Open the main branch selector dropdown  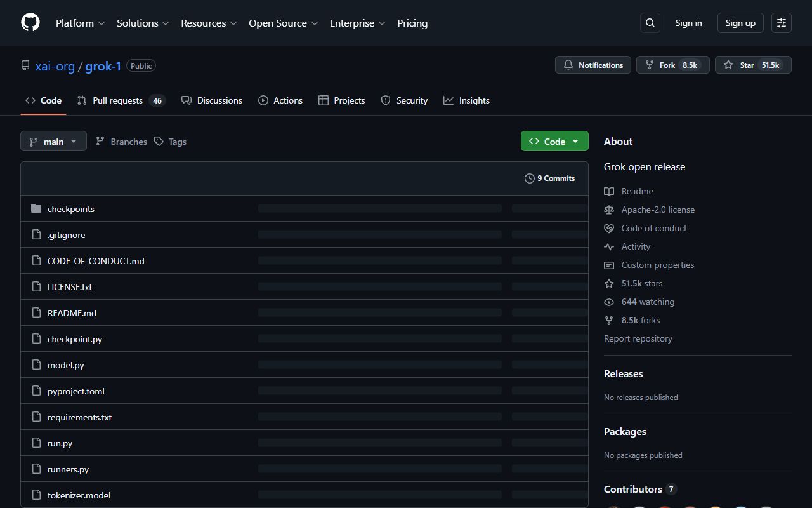[53, 141]
